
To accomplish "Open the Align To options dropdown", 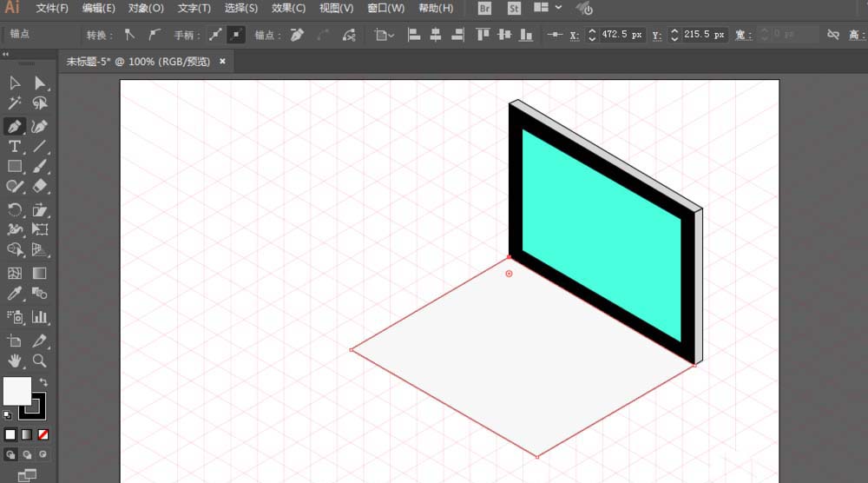I will click(384, 35).
